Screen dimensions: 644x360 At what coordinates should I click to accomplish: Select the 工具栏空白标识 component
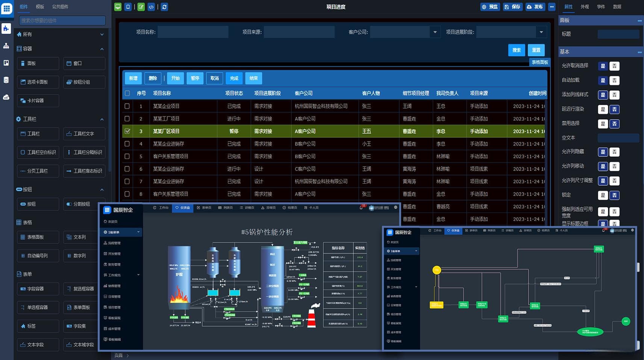pos(38,152)
